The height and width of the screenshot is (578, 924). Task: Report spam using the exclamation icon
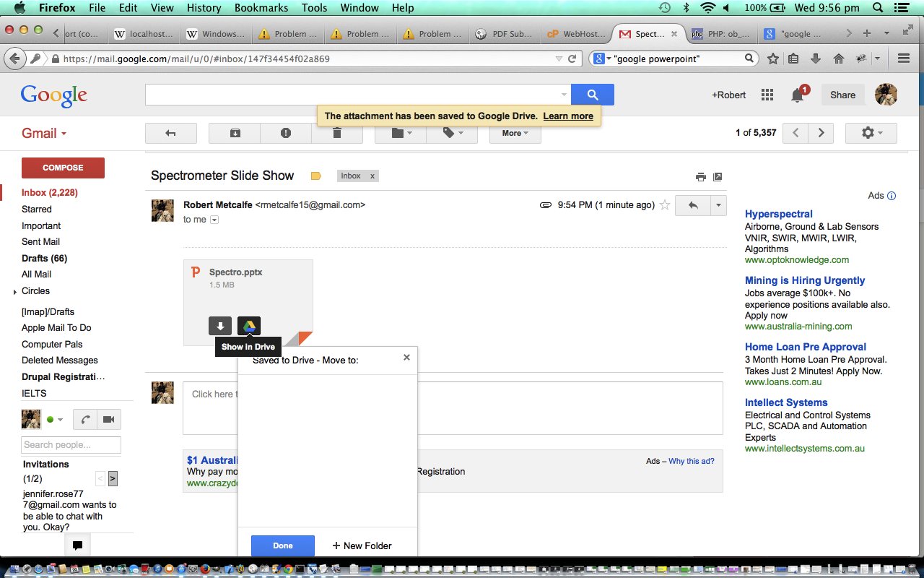tap(286, 133)
